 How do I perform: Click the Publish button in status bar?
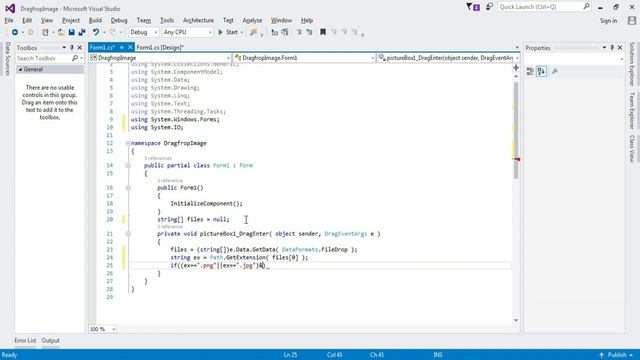[x=616, y=355]
